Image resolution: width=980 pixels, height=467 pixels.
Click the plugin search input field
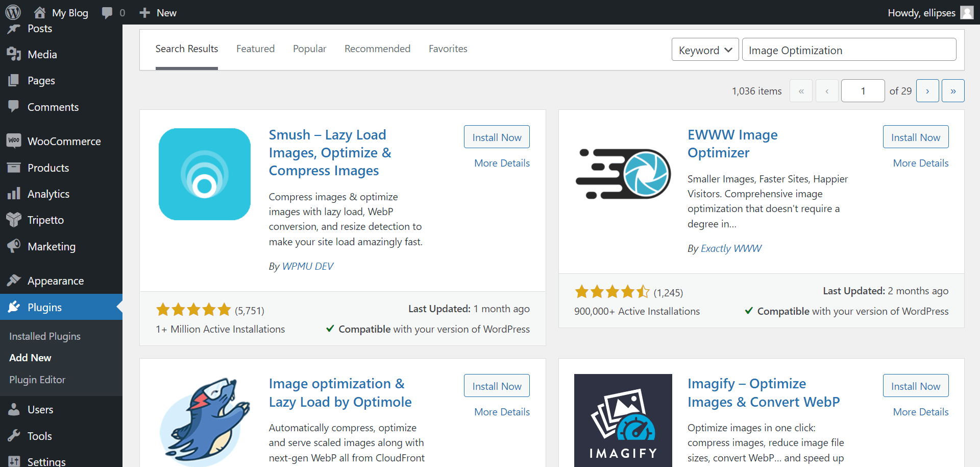[848, 50]
